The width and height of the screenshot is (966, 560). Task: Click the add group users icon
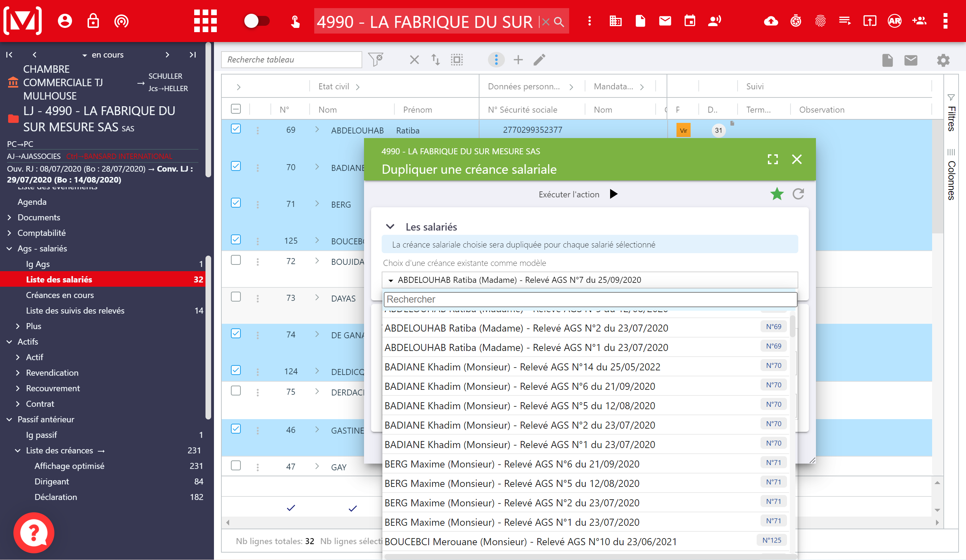coord(919,21)
